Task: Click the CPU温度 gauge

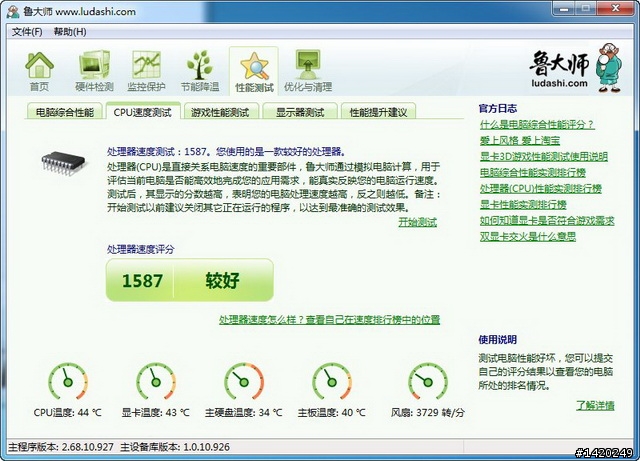Action: (x=68, y=381)
